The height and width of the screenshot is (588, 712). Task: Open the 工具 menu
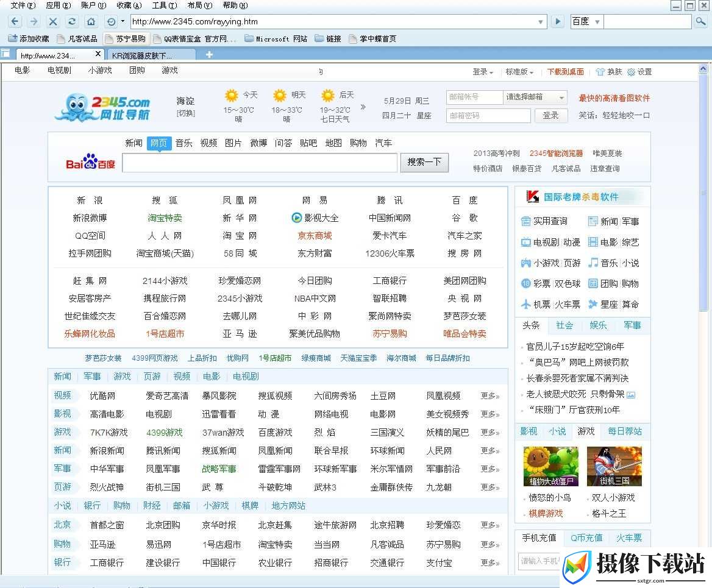[x=165, y=5]
